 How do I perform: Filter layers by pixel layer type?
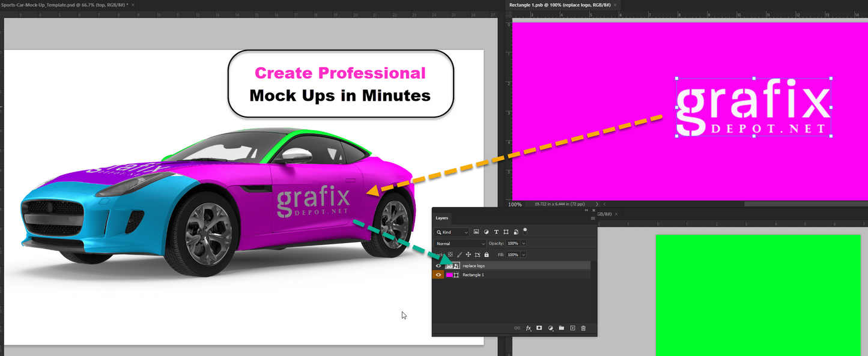click(476, 232)
